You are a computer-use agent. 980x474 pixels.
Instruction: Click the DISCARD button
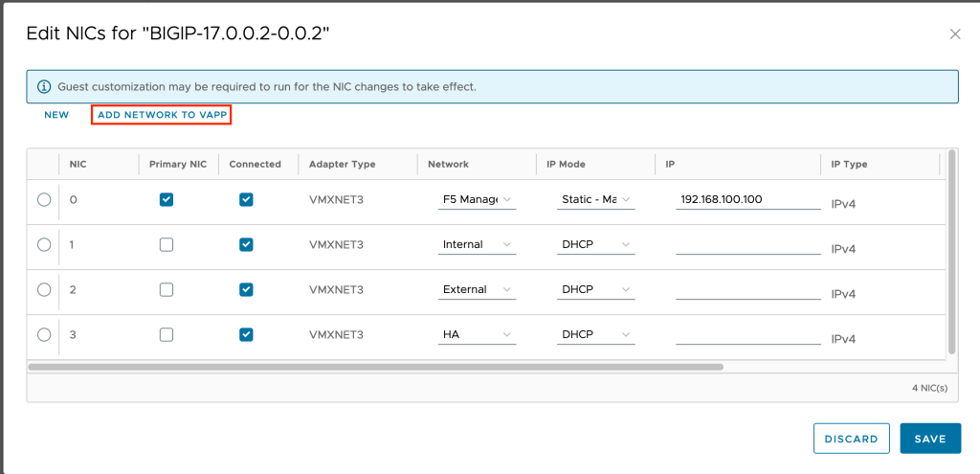(851, 439)
